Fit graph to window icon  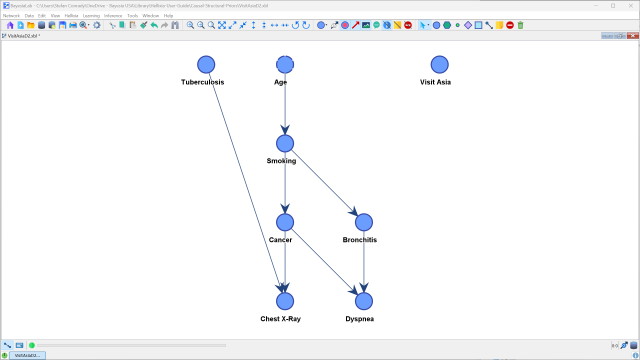tap(222, 25)
